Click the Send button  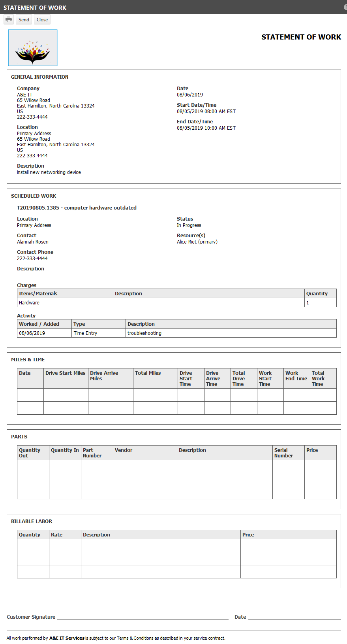24,20
